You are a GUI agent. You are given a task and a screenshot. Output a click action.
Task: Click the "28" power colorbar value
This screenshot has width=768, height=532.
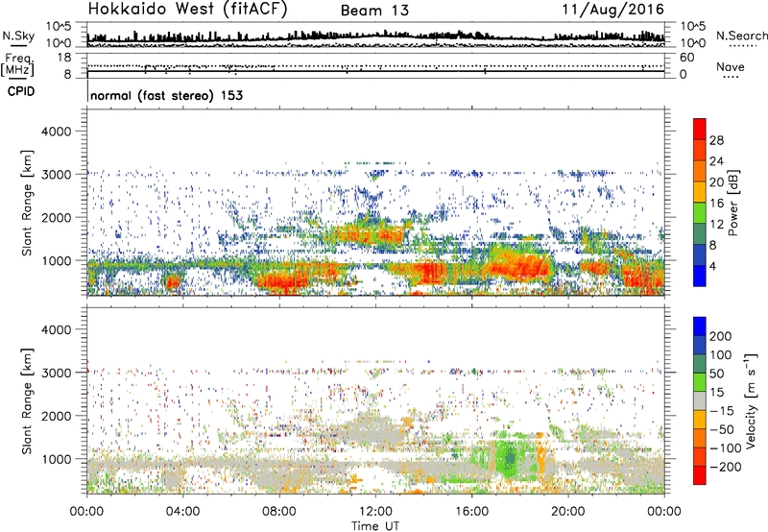(716, 140)
